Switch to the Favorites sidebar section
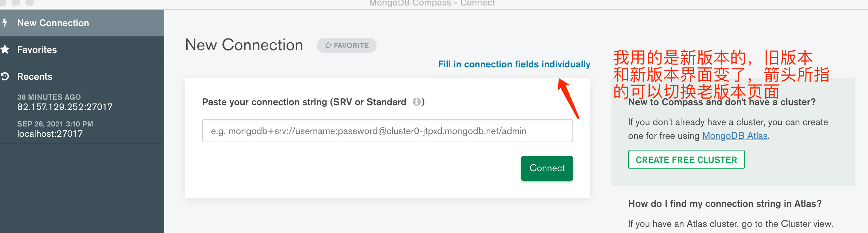 pos(37,49)
